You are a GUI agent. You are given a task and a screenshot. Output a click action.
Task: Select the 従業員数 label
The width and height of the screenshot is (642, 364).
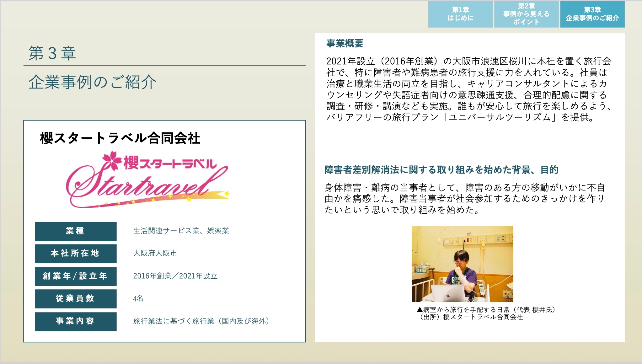pyautogui.click(x=76, y=299)
